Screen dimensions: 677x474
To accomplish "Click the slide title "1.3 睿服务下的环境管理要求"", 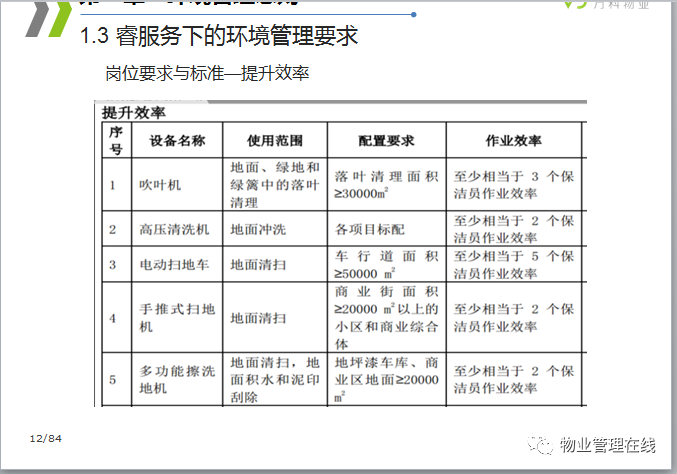I will (x=219, y=35).
